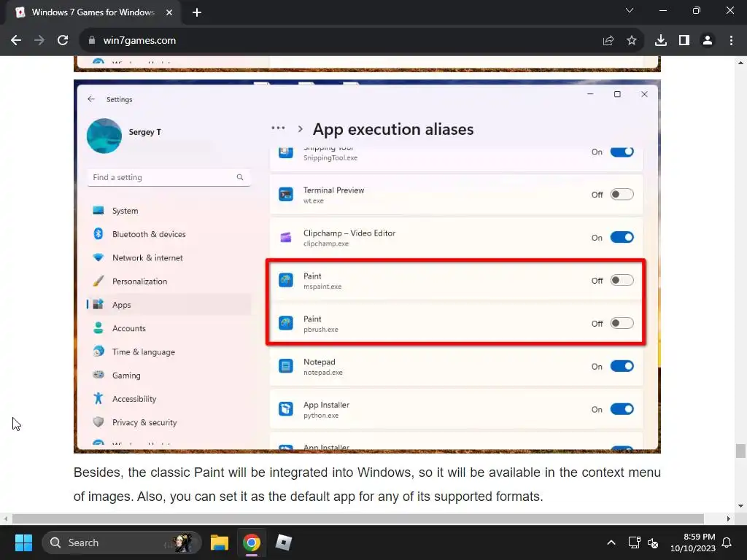Bookmark this page with the star icon

[632, 41]
